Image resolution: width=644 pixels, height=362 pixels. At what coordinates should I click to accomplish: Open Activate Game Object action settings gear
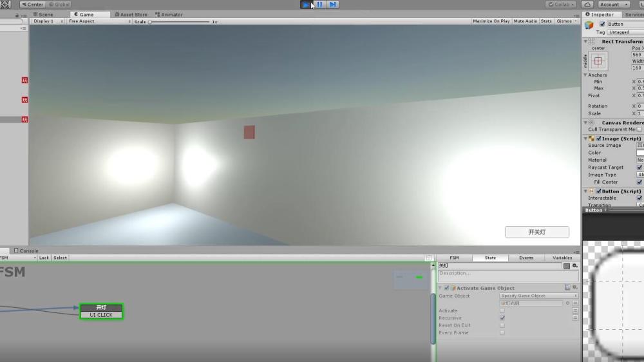tap(575, 288)
